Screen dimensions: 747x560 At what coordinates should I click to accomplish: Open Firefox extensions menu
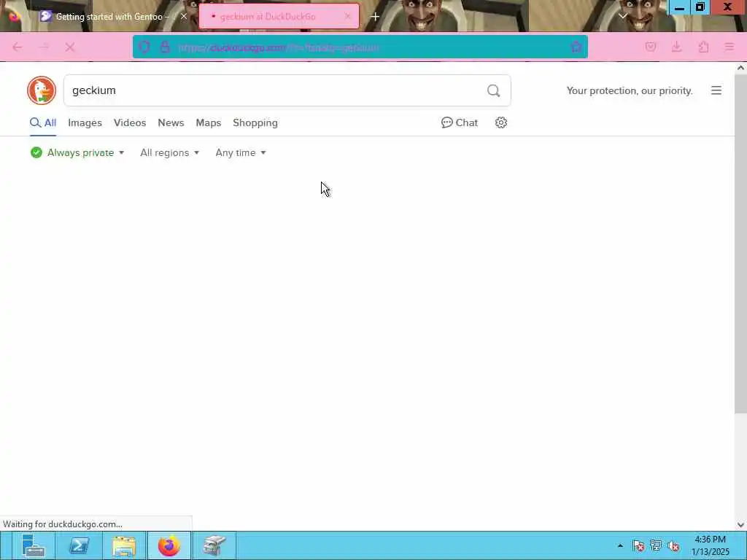[703, 47]
